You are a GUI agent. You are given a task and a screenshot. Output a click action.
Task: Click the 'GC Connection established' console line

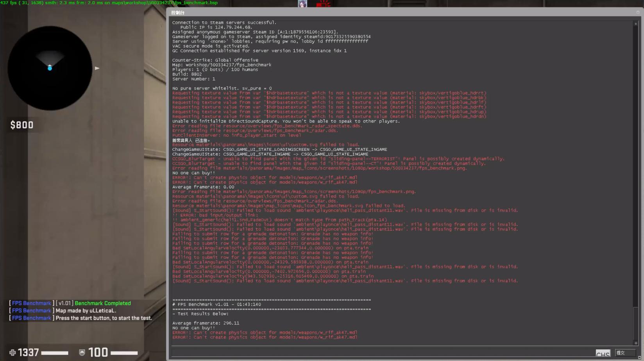(259, 51)
